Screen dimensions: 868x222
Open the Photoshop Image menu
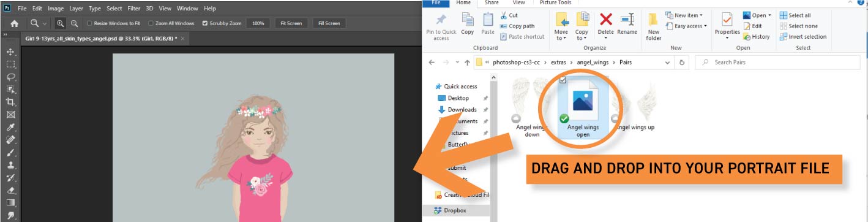click(x=56, y=9)
